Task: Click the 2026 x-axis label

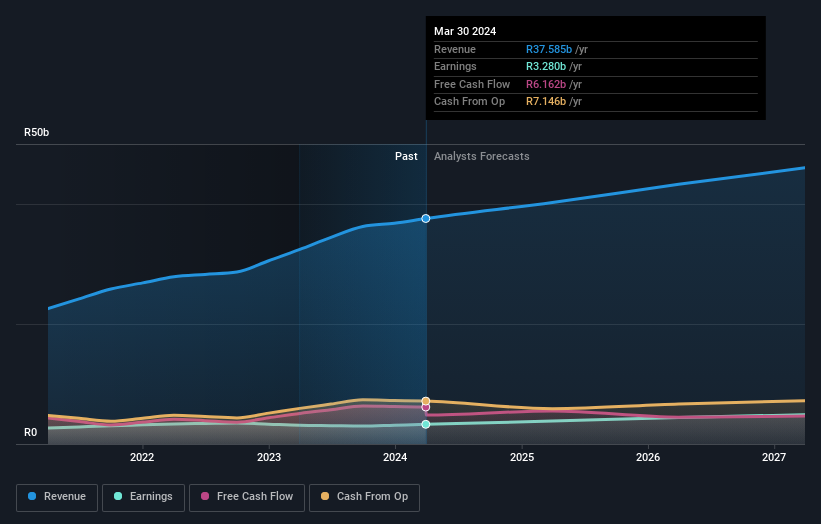Action: (648, 457)
